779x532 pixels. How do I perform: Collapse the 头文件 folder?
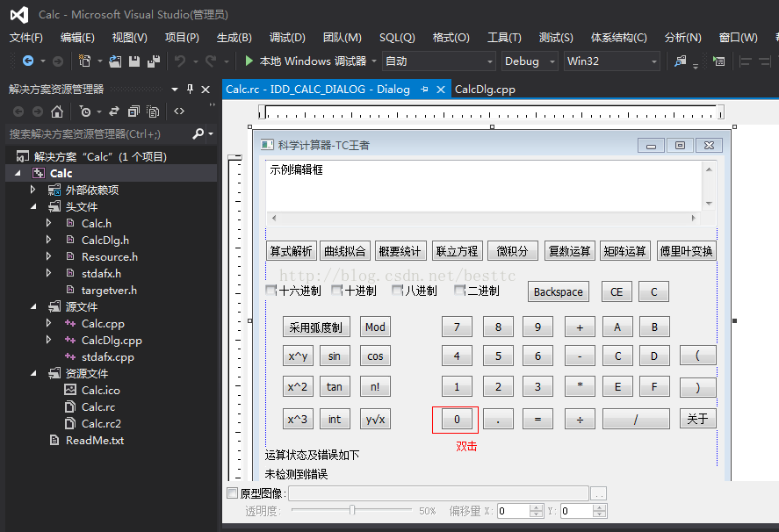33,206
